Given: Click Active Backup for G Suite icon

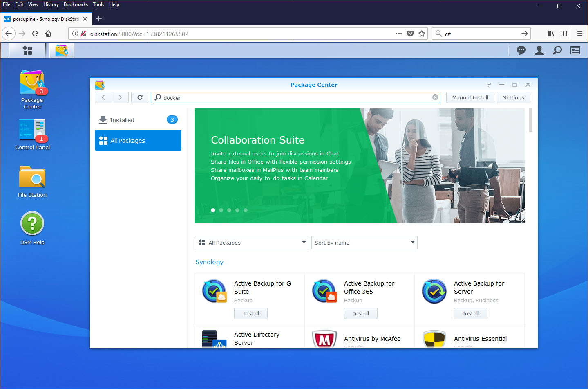Looking at the screenshot, I should coord(215,291).
